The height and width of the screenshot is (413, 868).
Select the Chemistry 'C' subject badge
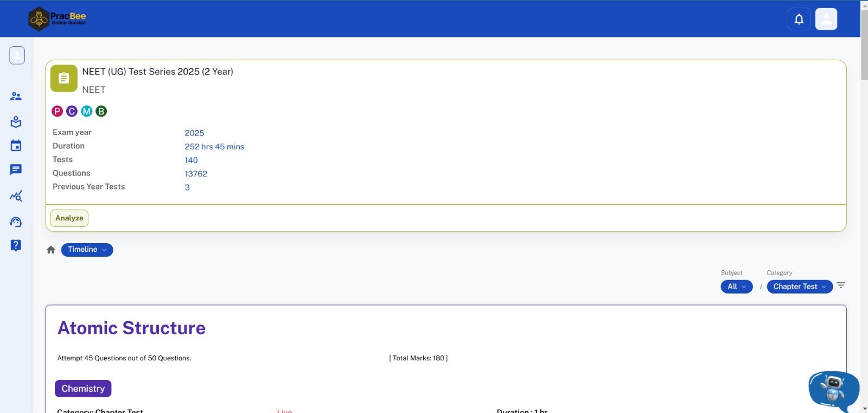(x=72, y=111)
